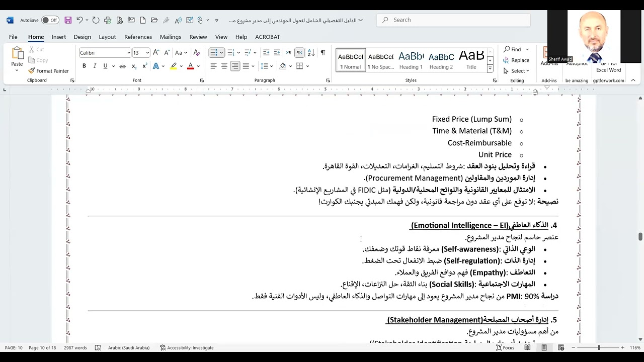The height and width of the screenshot is (362, 644).
Task: Open the File menu
Action: [x=13, y=37]
